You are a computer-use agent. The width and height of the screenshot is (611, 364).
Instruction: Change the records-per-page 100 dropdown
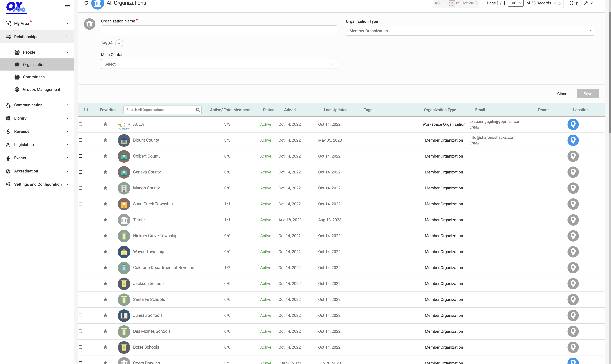(x=516, y=3)
